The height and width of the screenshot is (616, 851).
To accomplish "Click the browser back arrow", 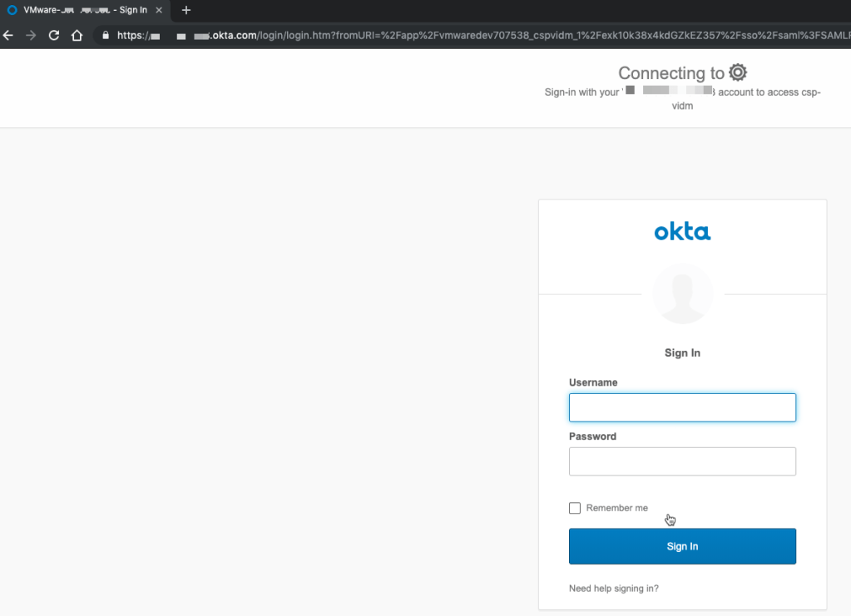I will coord(8,35).
